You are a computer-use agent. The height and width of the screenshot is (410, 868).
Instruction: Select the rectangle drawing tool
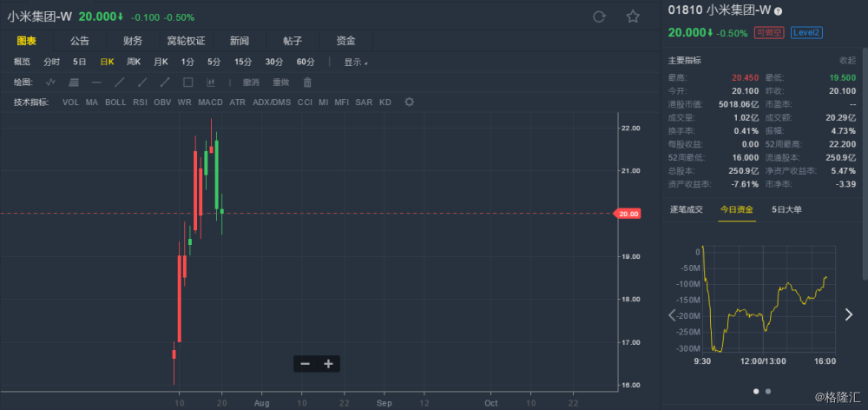point(187,82)
